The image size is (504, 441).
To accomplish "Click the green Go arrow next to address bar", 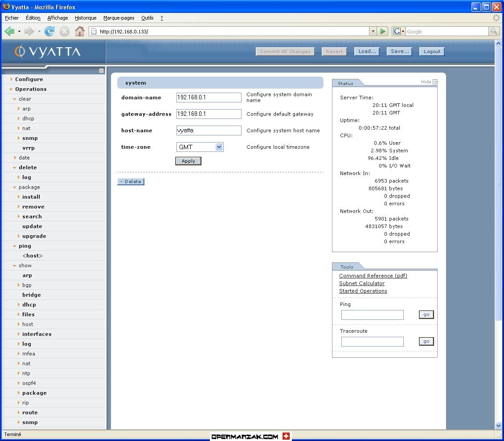I will [382, 31].
